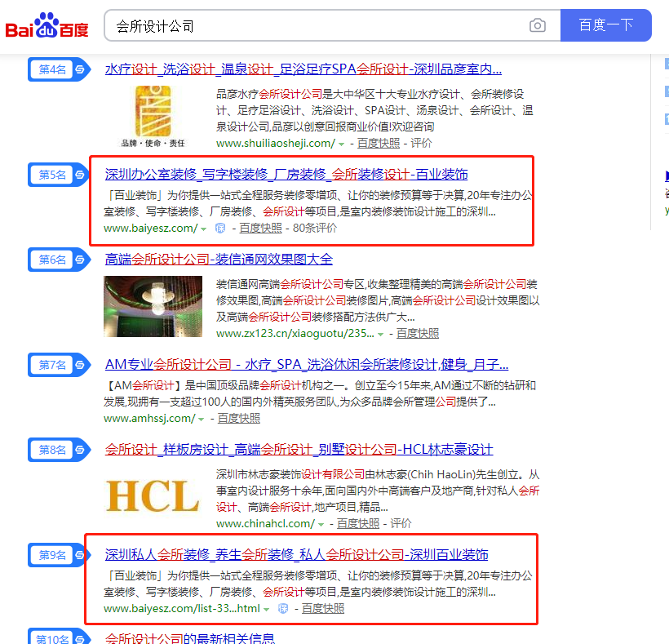Click the 第7名 rank badge

(60, 365)
